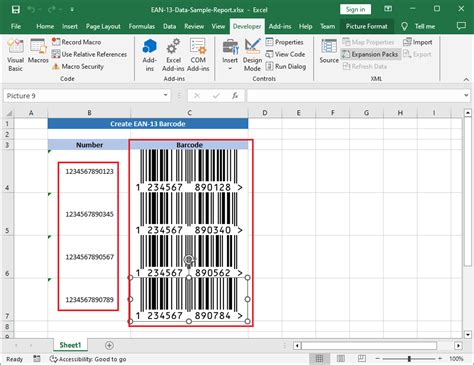Click the Redo arrow icon
The image size is (474, 365).
pos(52,10)
